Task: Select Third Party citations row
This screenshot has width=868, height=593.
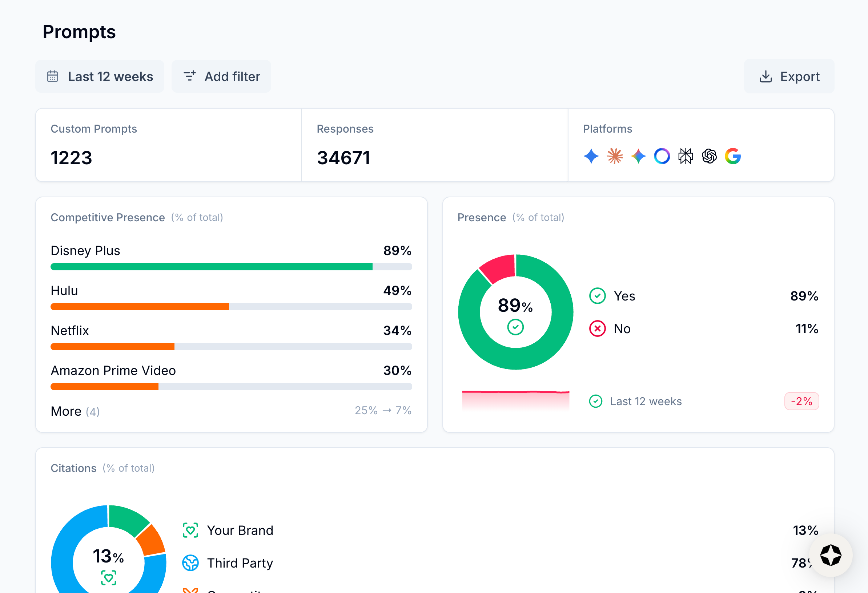Action: [240, 563]
